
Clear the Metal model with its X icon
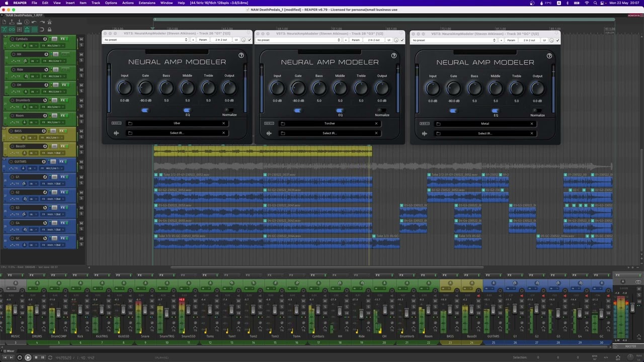(532, 124)
